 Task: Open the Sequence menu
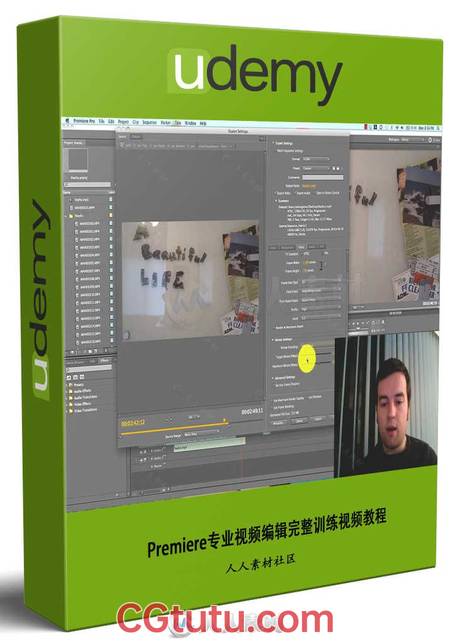pos(149,122)
